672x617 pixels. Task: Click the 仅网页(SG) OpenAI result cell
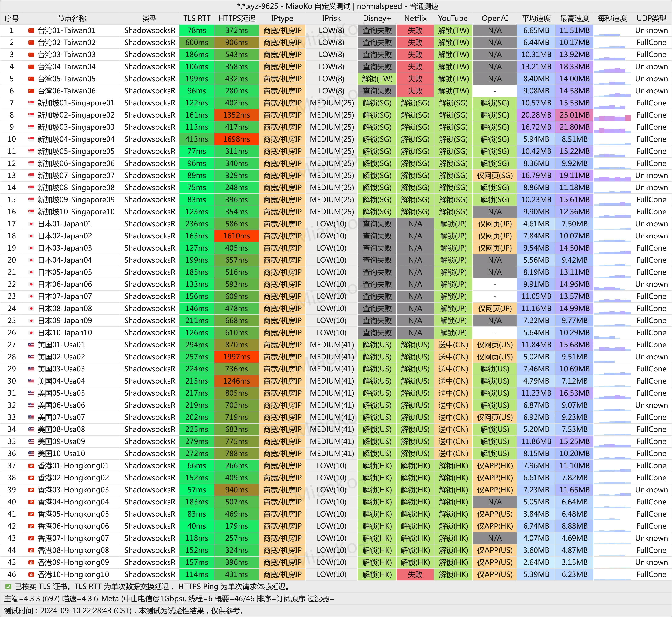[495, 176]
